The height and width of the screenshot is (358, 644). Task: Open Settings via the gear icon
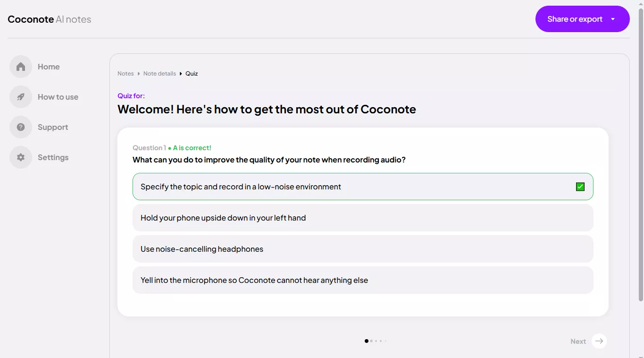coord(21,157)
